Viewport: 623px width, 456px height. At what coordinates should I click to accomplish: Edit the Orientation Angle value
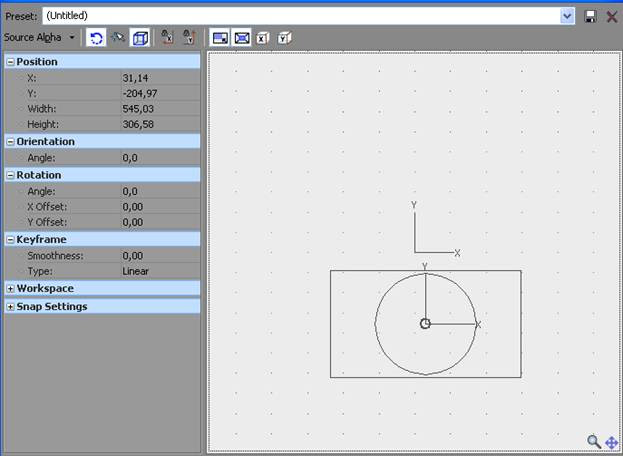(x=161, y=158)
